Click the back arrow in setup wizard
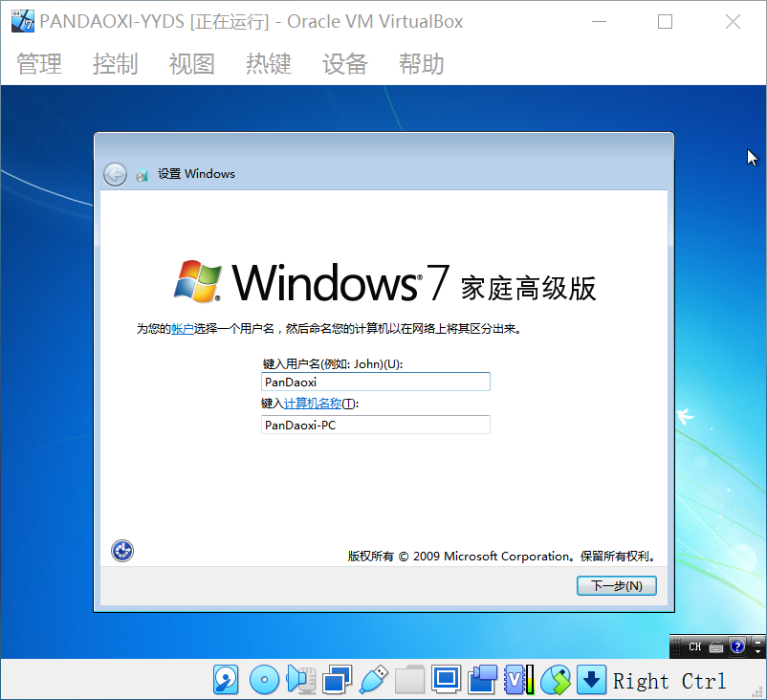 115,174
